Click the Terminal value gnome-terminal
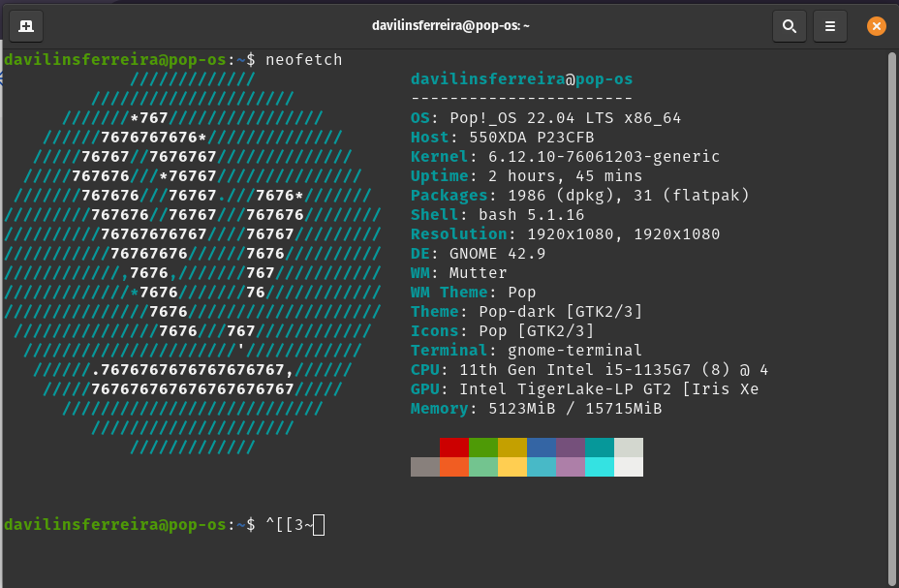 575,350
